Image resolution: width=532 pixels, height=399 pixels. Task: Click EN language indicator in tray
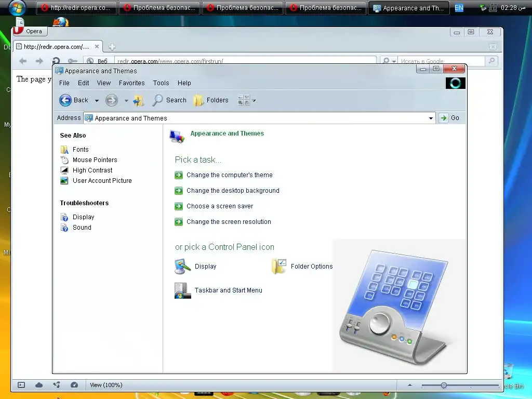point(459,8)
